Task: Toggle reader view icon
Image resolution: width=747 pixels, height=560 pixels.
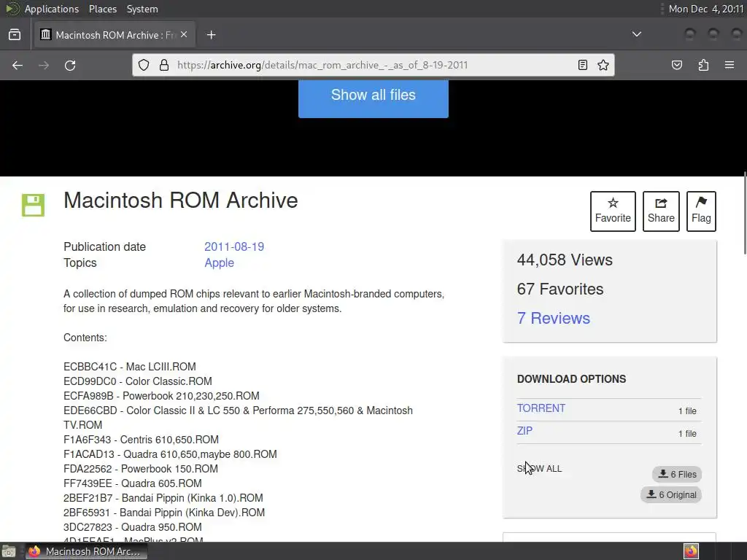Action: coord(583,65)
